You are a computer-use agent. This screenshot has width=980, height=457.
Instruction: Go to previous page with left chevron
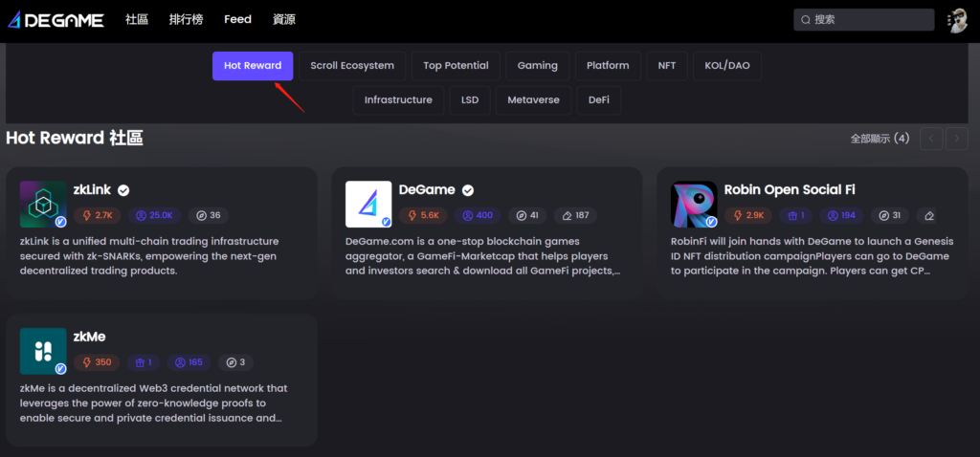click(x=931, y=139)
